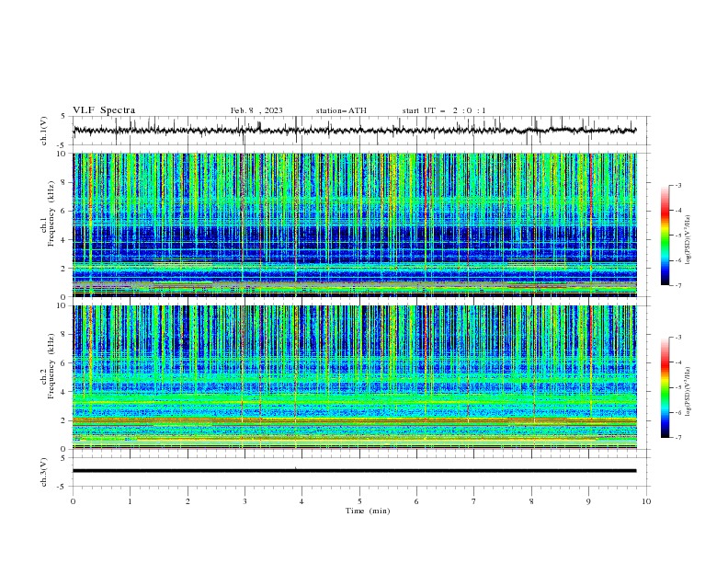Click the ch.2 "Frequency (kHz)" axis label

click(x=51, y=365)
